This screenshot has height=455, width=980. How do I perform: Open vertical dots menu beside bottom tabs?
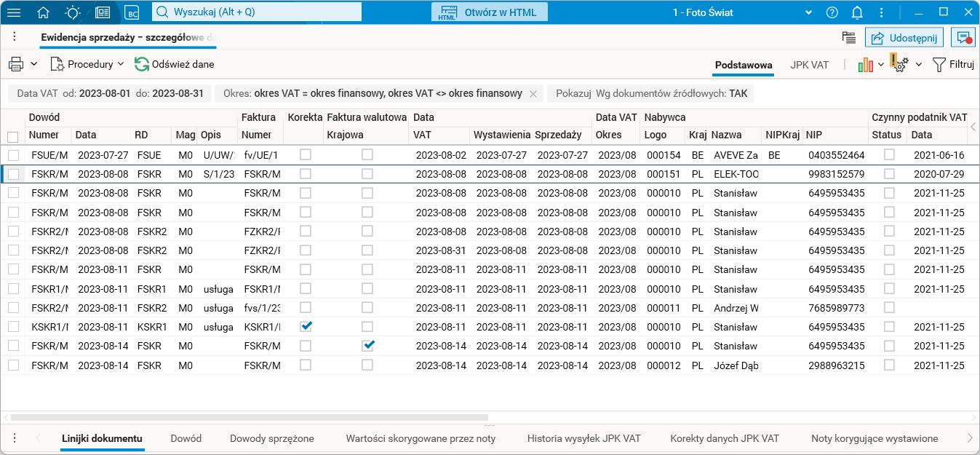14,438
